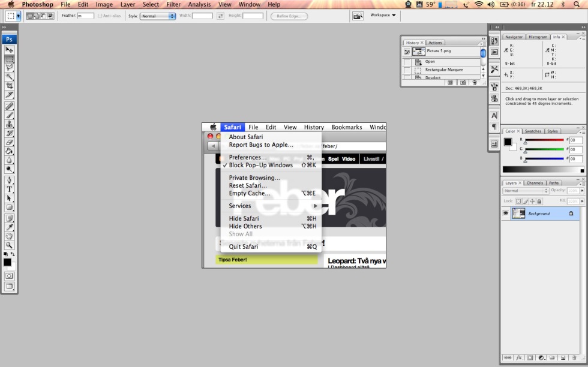Screen dimensions: 588x367
Task: Open the Filter menu
Action: (x=173, y=4)
